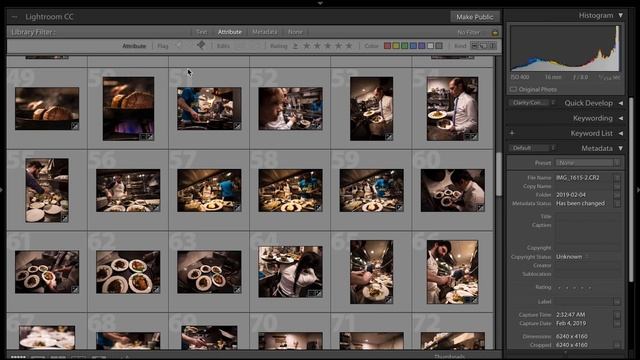Viewport: 640px width, 360px height.
Task: Expand the Keyword List panel
Action: coord(620,133)
